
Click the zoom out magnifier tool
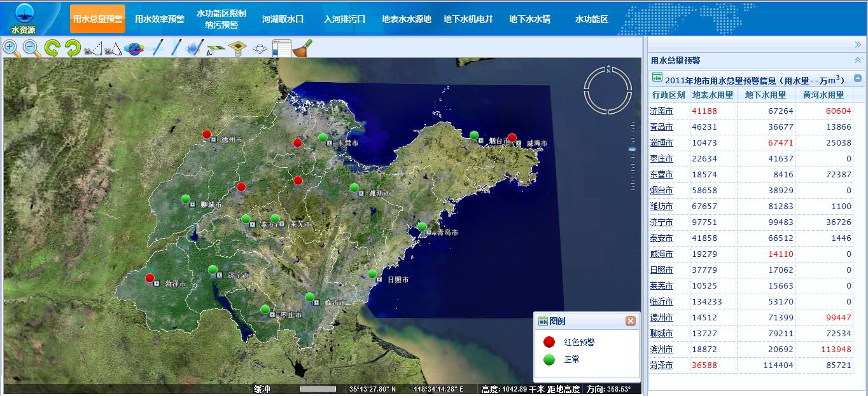pos(31,48)
